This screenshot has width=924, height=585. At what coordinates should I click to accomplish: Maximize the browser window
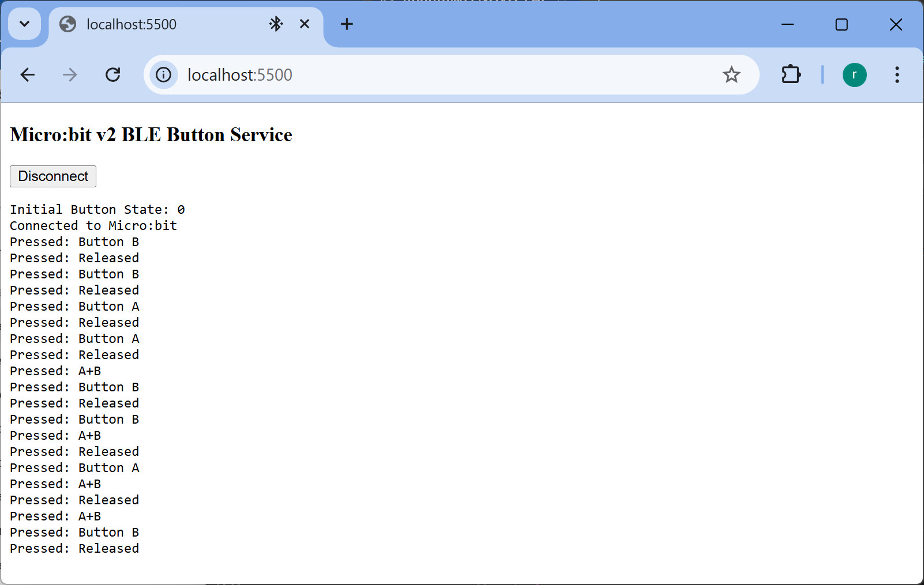pos(842,24)
